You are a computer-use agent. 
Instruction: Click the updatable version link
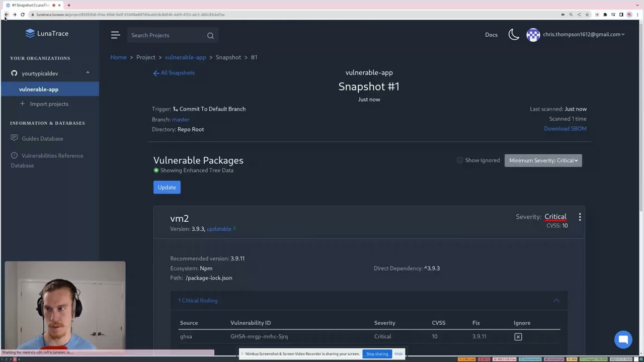click(219, 229)
